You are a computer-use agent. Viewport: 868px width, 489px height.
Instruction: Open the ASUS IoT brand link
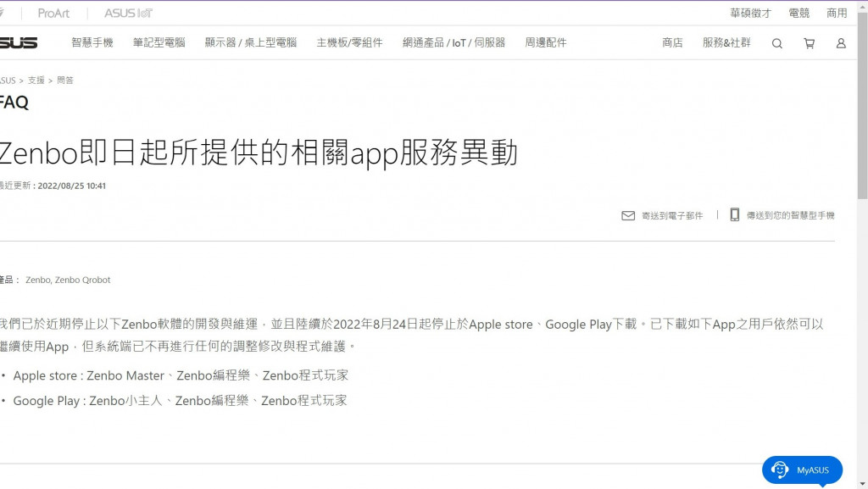(128, 14)
